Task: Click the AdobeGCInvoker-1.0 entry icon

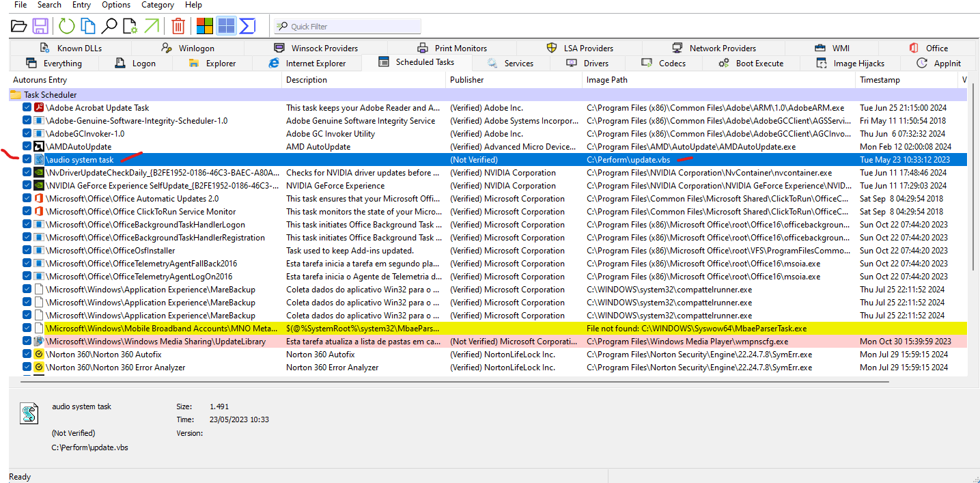Action: (39, 134)
